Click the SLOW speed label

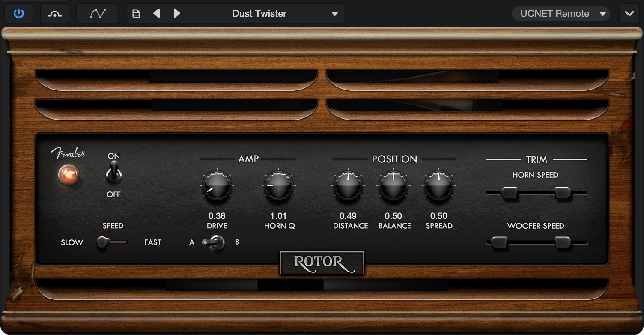72,242
